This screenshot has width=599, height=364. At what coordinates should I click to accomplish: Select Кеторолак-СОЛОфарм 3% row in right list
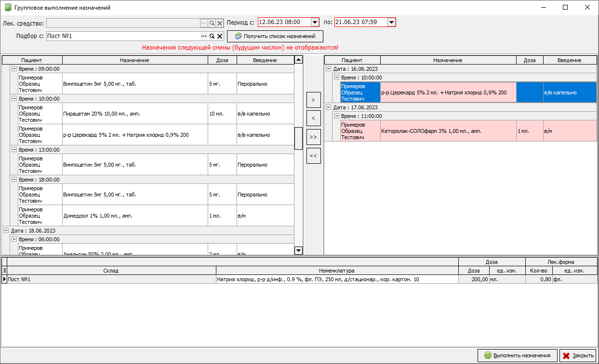448,131
